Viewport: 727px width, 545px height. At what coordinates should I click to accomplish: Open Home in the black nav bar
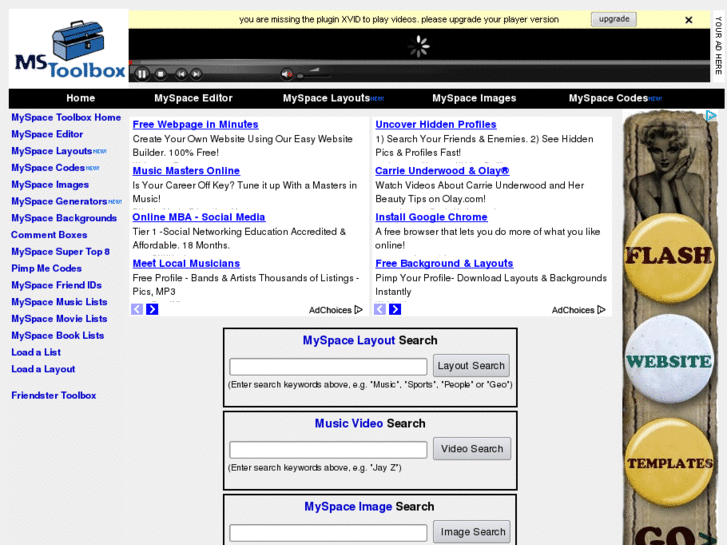pyautogui.click(x=81, y=98)
